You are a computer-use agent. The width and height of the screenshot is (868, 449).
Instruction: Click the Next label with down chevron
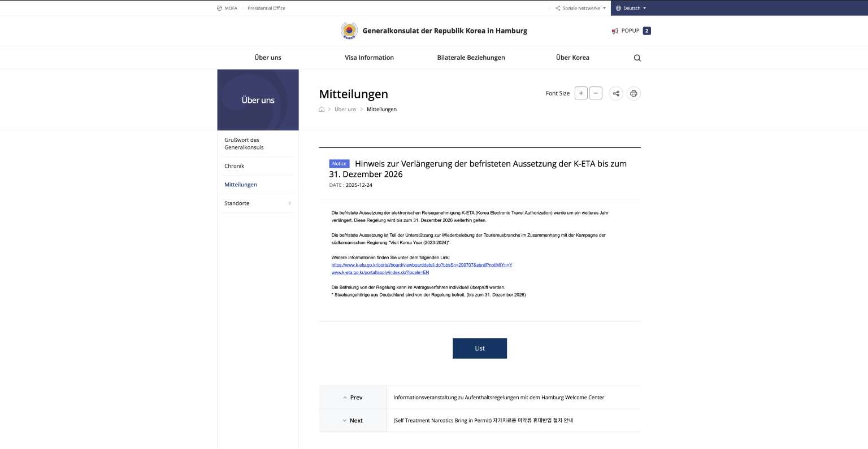(353, 421)
